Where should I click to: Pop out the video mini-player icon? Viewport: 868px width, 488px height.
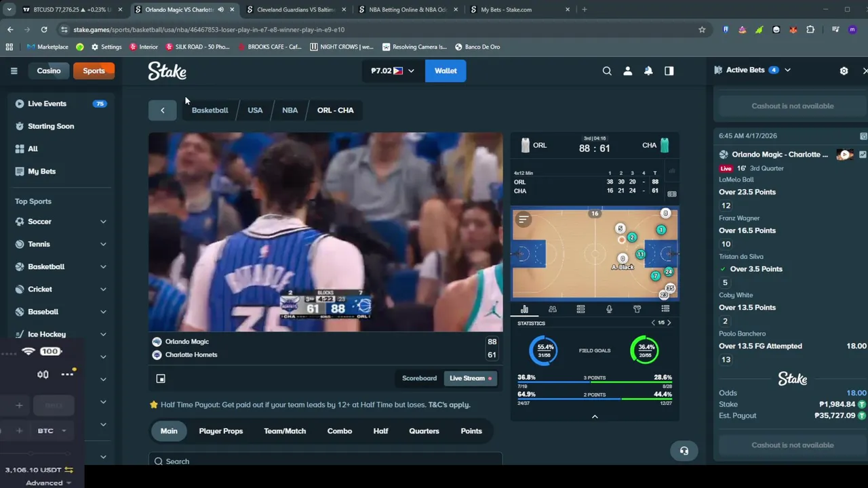coord(161,379)
